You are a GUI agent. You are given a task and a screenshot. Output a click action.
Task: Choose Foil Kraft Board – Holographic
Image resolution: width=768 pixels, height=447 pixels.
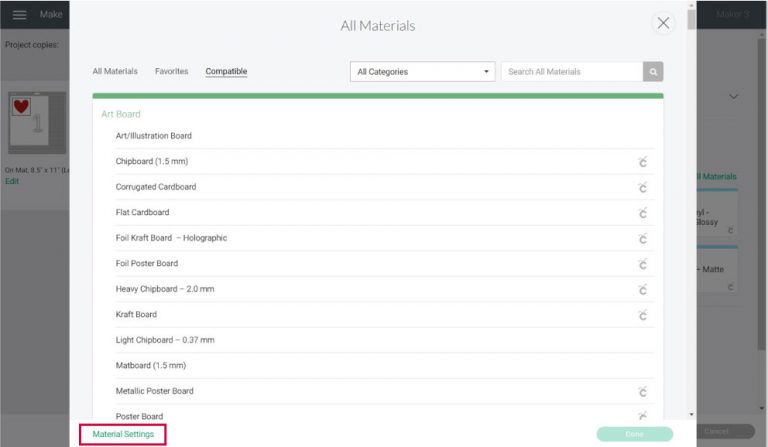(385, 238)
